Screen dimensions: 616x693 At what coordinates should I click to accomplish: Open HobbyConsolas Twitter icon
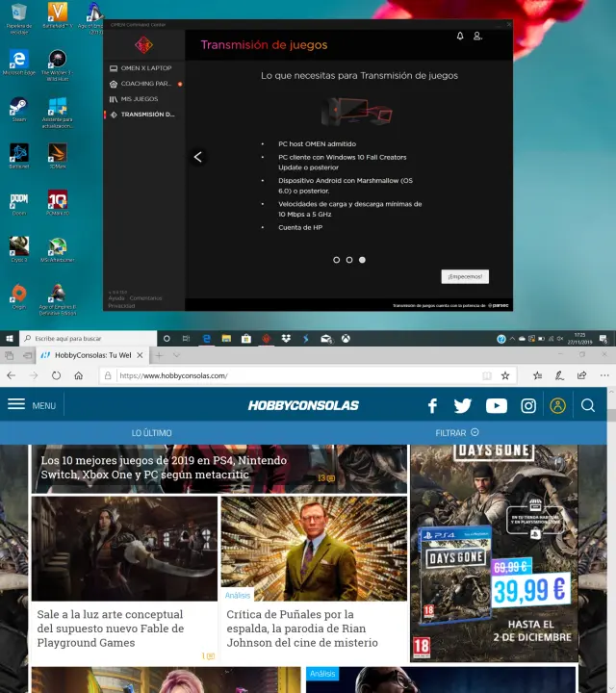click(463, 406)
